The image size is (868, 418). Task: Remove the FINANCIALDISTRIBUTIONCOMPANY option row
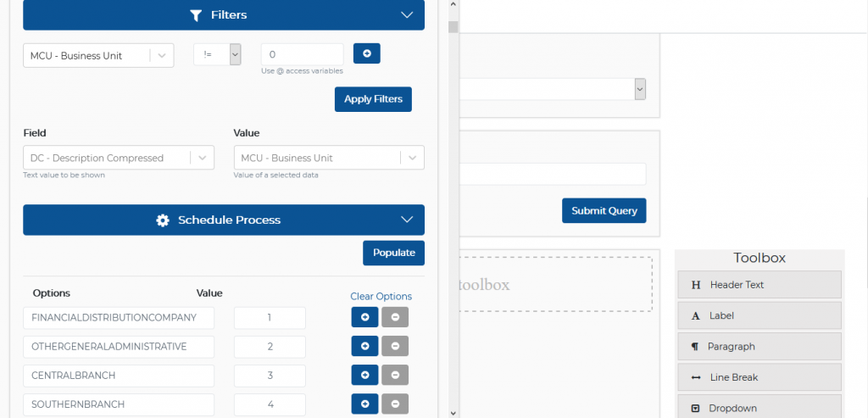click(395, 318)
